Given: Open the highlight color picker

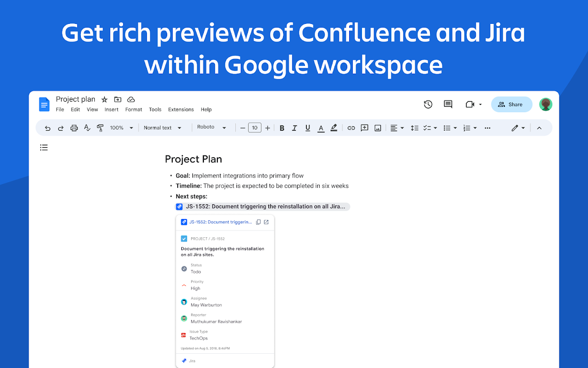Looking at the screenshot, I should 334,128.
